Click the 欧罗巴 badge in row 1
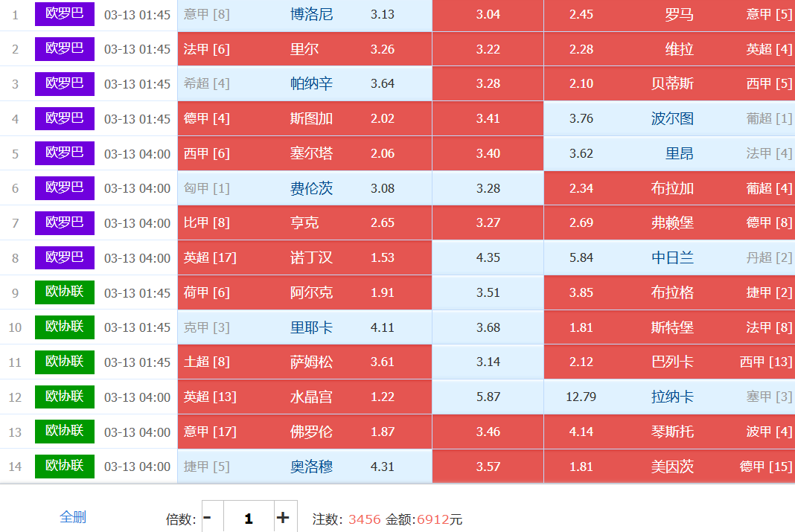Screen dimensions: 795x532 tap(65, 14)
